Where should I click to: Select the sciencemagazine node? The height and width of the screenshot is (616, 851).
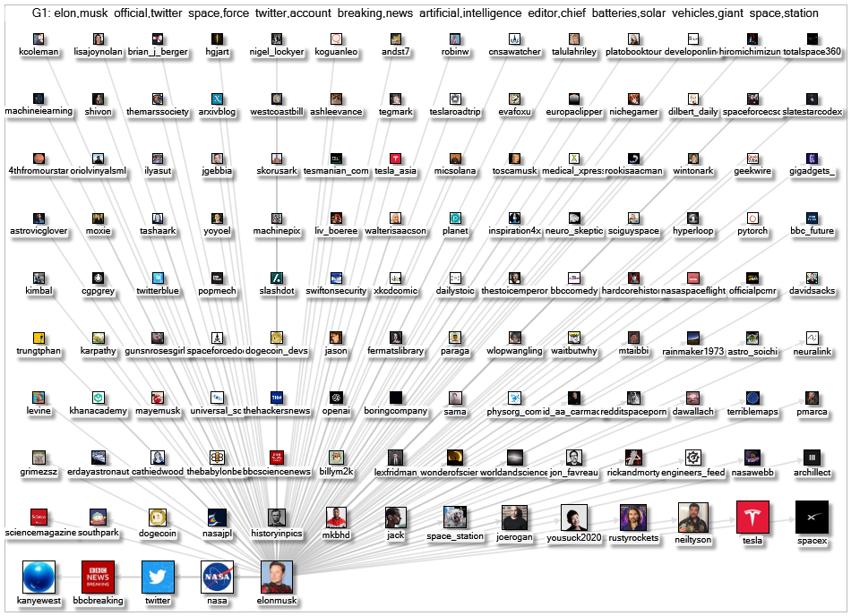(x=39, y=518)
